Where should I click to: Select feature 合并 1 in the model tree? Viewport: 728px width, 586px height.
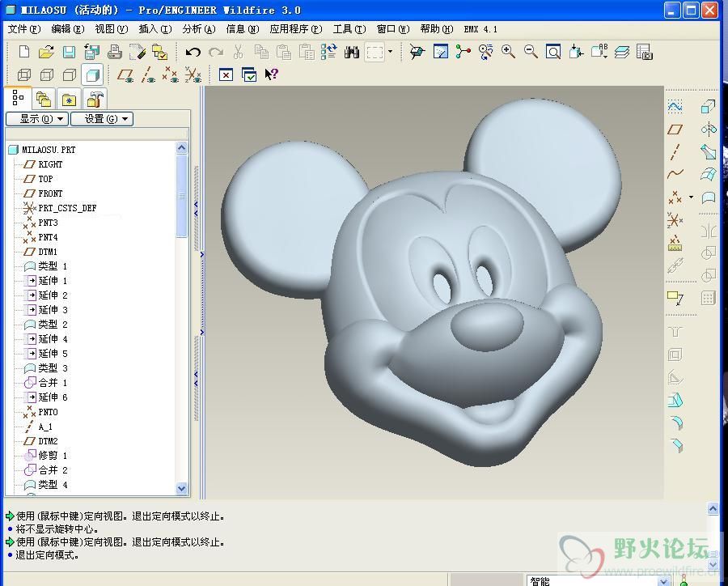point(53,383)
